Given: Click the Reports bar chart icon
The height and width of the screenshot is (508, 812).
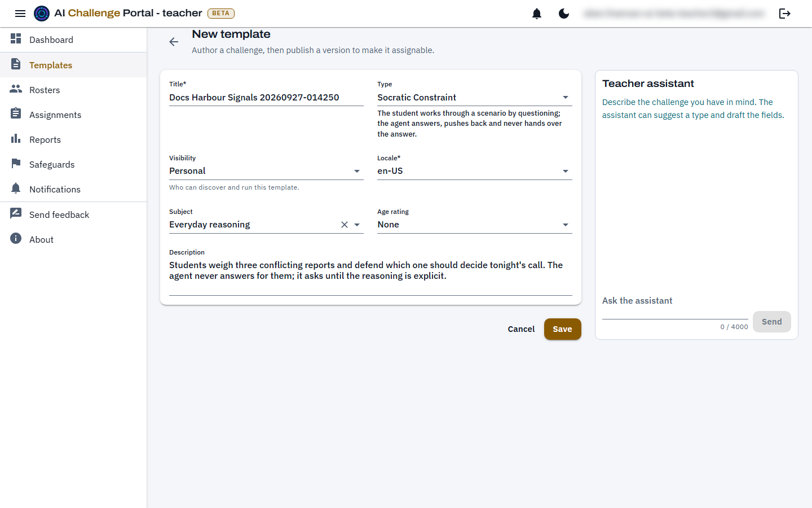Looking at the screenshot, I should pos(16,139).
